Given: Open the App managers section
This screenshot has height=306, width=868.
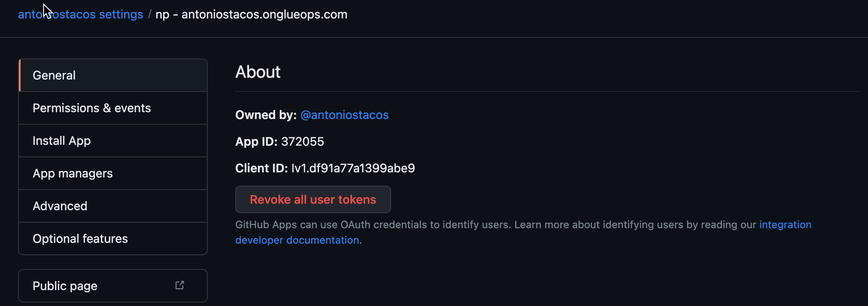Looking at the screenshot, I should [73, 174].
